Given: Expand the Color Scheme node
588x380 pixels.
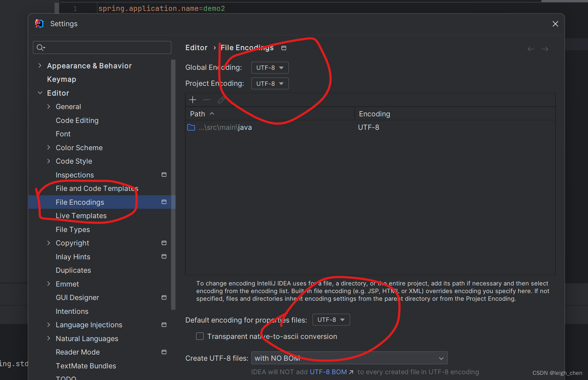Looking at the screenshot, I should click(49, 147).
